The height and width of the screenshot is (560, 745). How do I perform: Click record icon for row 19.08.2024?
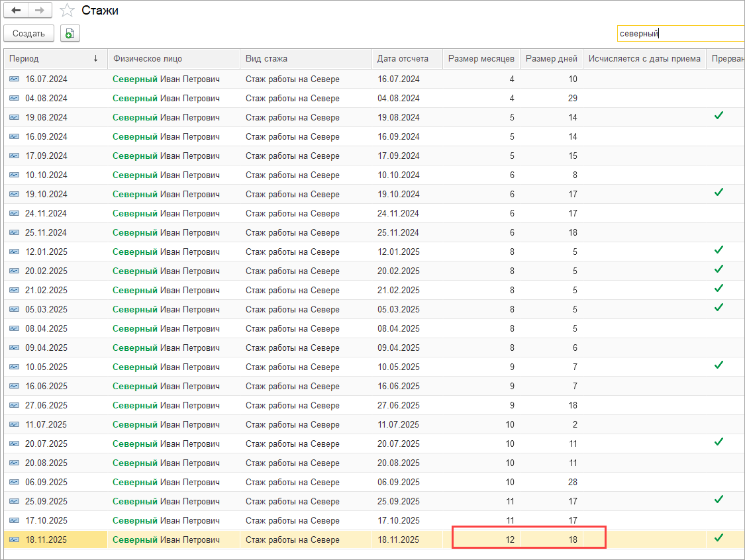click(x=15, y=118)
